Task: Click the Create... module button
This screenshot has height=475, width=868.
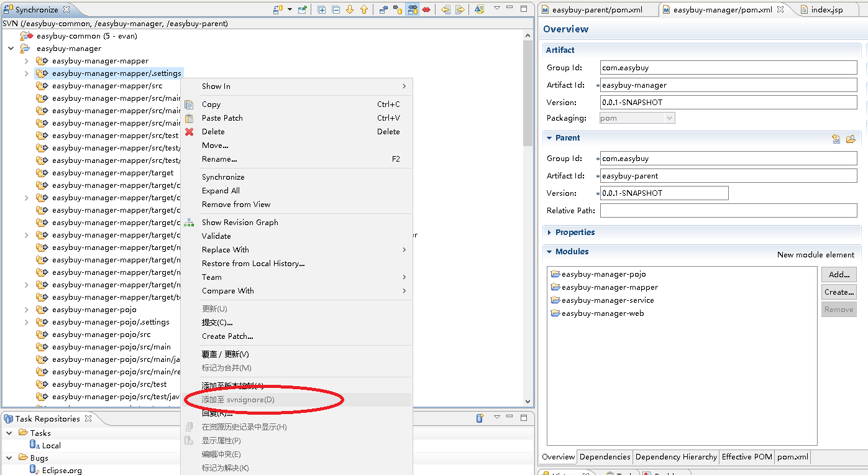Action: click(839, 292)
